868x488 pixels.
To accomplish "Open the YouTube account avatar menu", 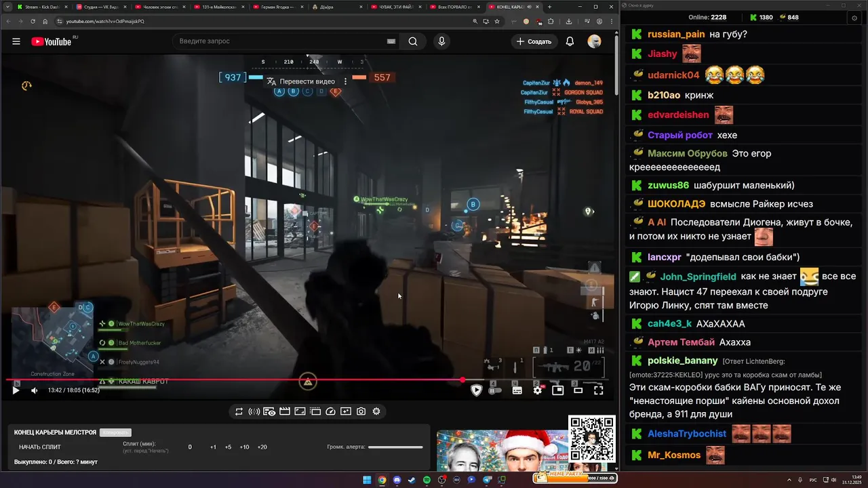I will tap(594, 41).
